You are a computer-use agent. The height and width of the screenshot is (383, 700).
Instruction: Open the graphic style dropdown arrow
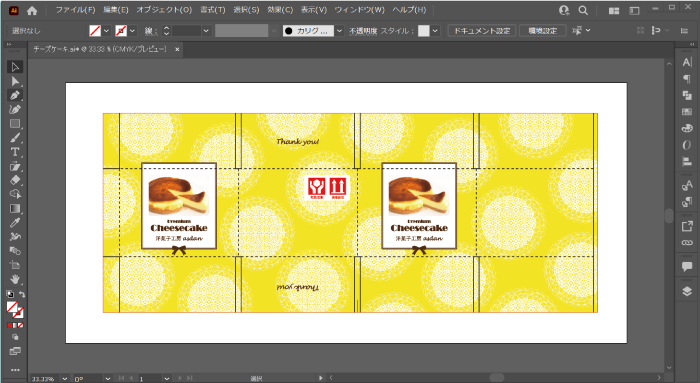pyautogui.click(x=435, y=31)
